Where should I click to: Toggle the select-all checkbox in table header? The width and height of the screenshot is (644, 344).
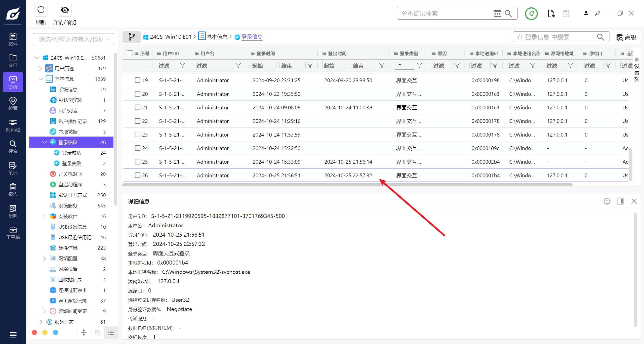click(130, 53)
